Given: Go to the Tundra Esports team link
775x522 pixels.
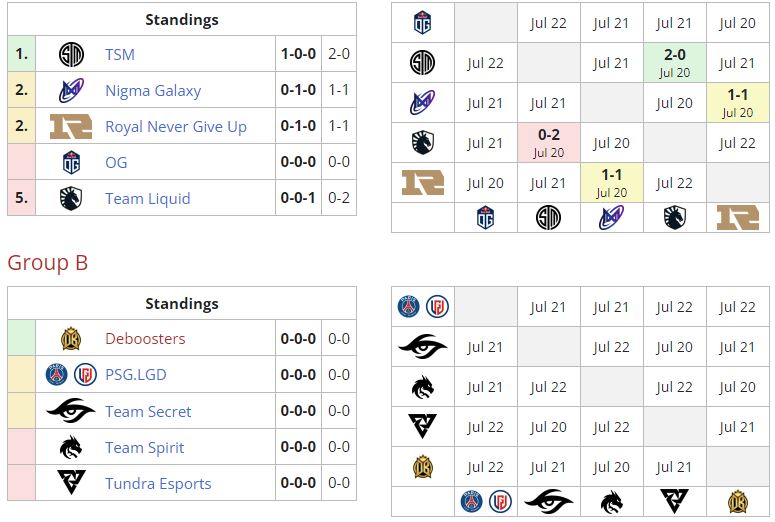Looking at the screenshot, I should tap(158, 483).
